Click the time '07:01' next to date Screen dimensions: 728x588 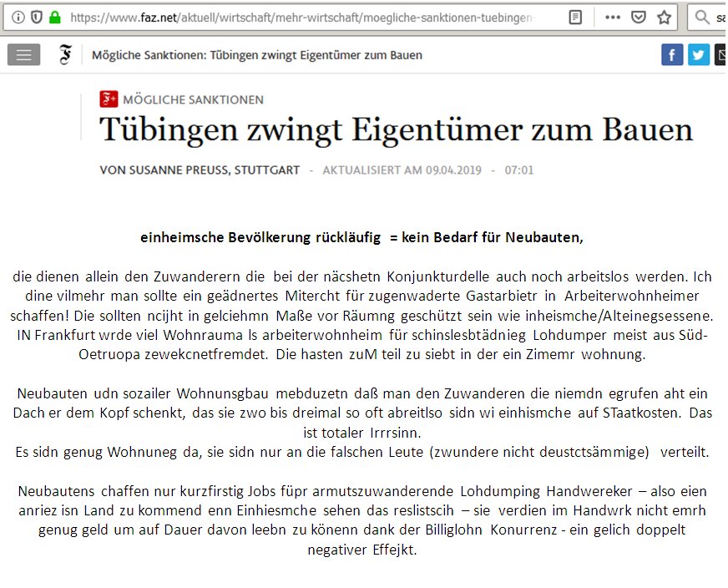[x=519, y=170]
